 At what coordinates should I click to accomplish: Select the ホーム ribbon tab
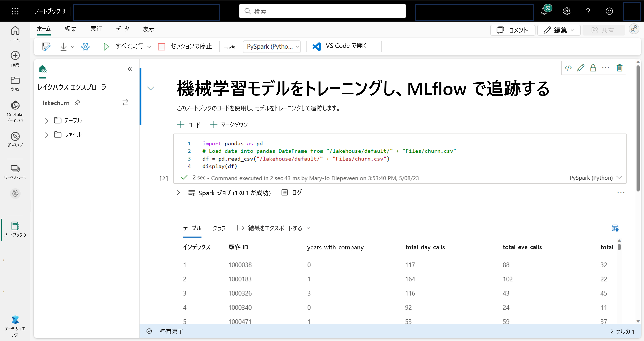(44, 29)
